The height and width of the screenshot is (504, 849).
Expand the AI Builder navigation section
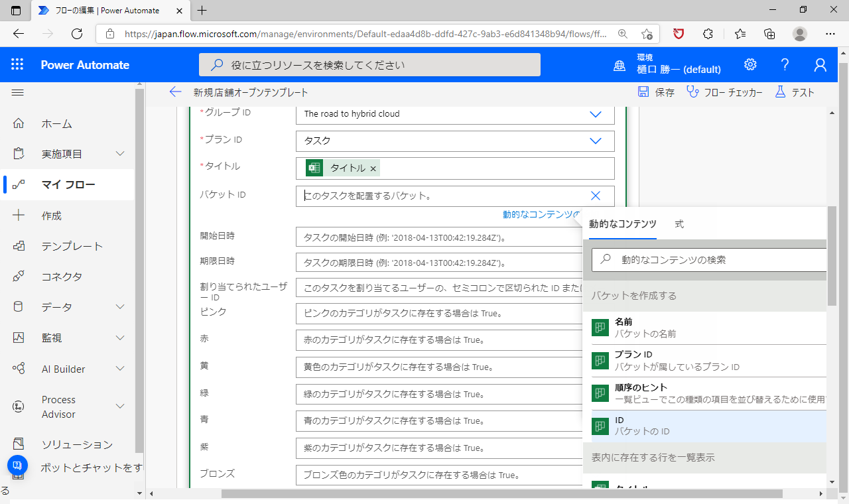pos(120,369)
